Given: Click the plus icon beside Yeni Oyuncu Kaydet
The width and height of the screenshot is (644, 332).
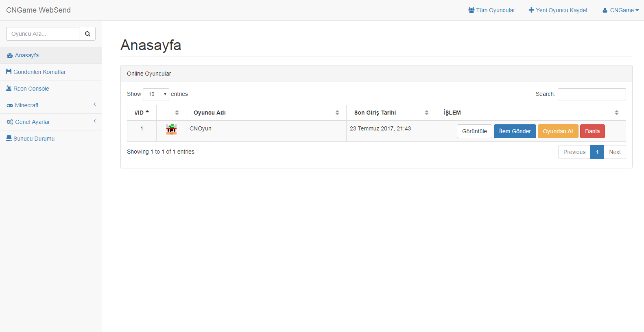Looking at the screenshot, I should point(531,10).
